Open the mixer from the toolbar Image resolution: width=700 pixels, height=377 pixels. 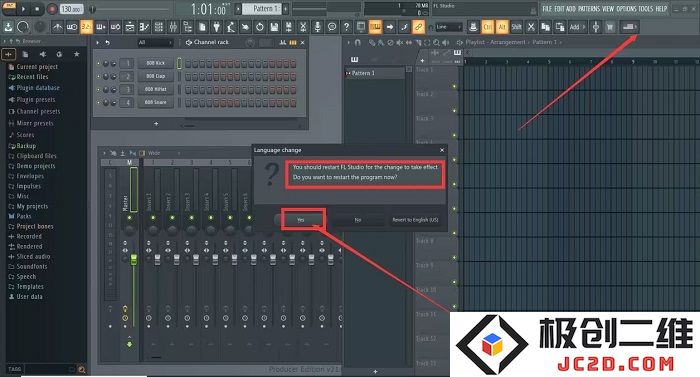pyautogui.click(x=173, y=27)
